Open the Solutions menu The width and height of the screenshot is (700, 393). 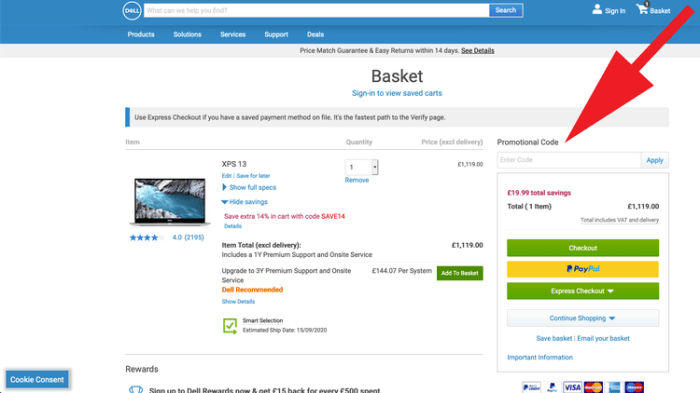coord(187,34)
